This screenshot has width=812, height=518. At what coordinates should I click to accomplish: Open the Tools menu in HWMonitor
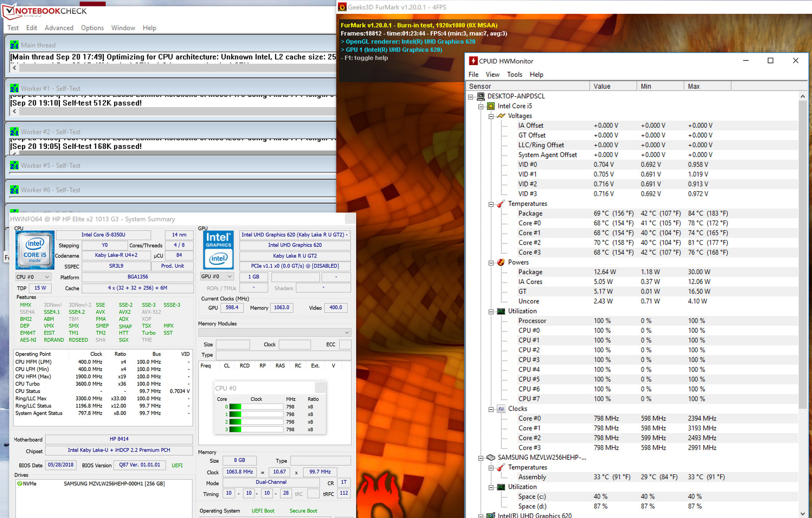click(514, 75)
